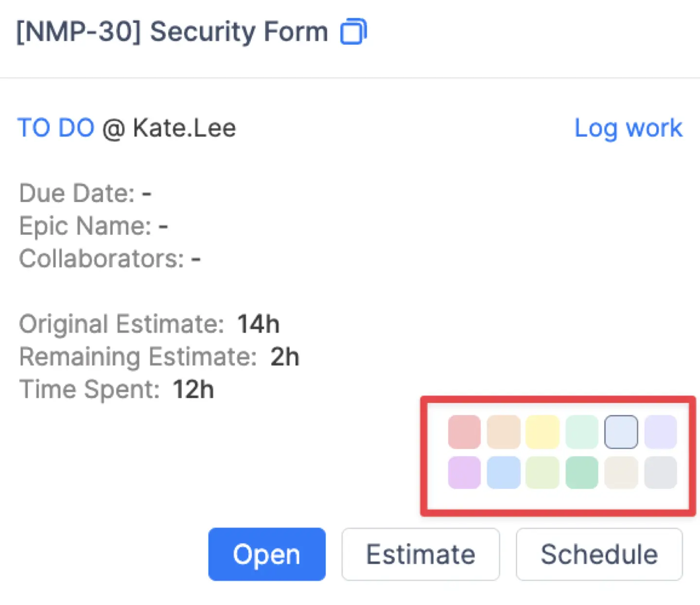Select the lavender swatch in top row
Viewport: 700px width, 605px height.
(660, 432)
